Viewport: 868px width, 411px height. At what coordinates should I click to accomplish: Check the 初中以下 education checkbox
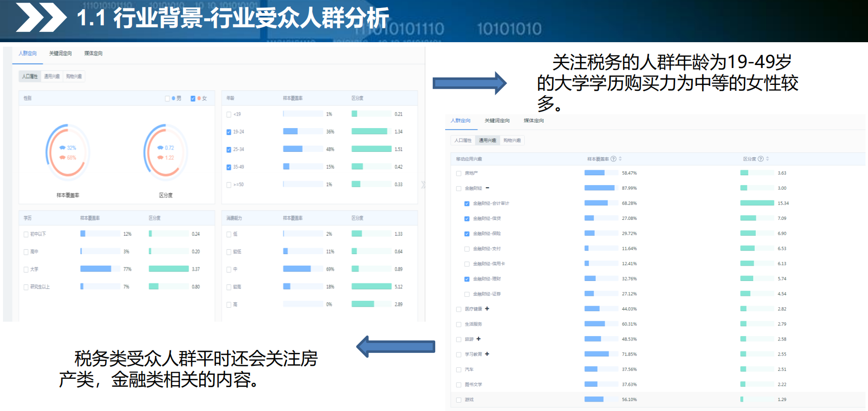pyautogui.click(x=26, y=234)
